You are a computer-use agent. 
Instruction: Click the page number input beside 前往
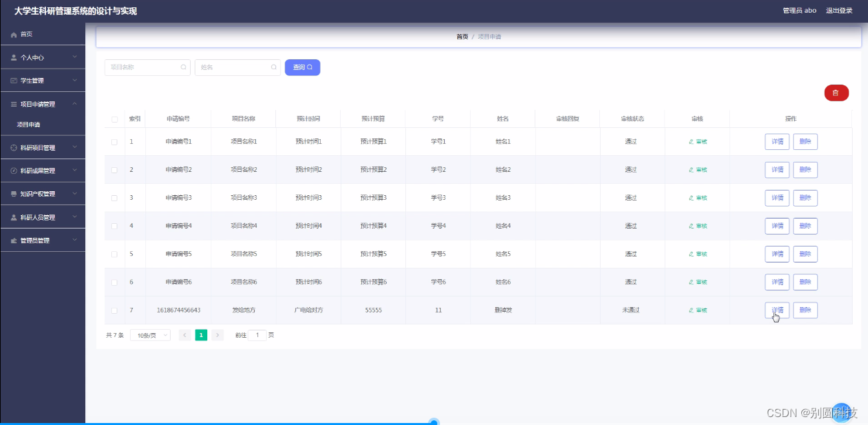[257, 335]
